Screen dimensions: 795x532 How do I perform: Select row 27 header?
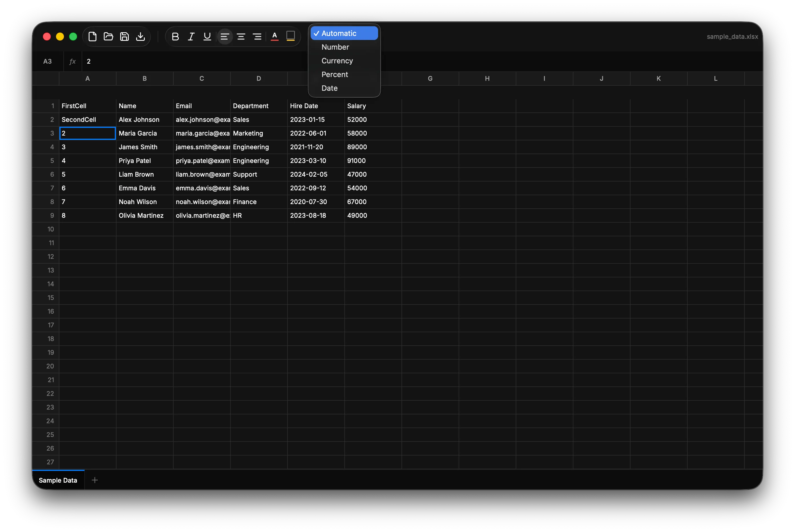46,462
